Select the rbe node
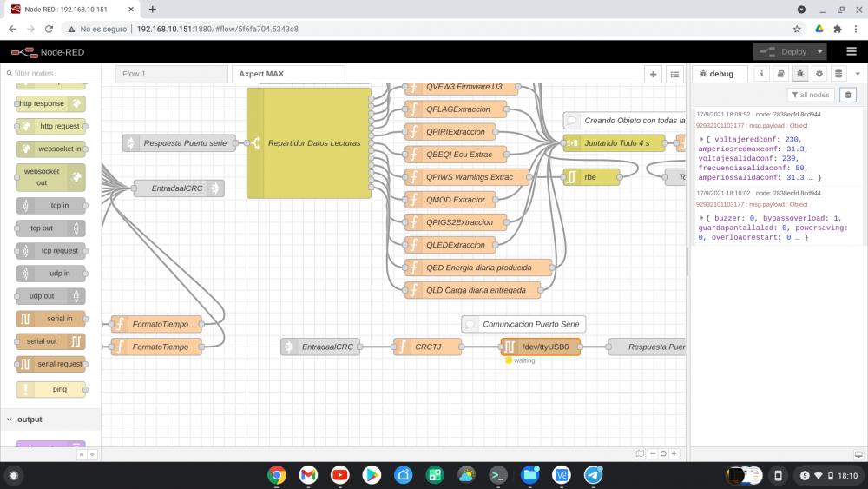The height and width of the screenshot is (489, 868). click(x=591, y=177)
